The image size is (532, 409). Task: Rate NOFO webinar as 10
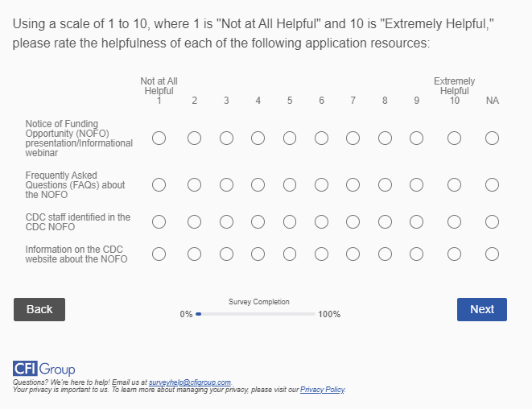[455, 138]
